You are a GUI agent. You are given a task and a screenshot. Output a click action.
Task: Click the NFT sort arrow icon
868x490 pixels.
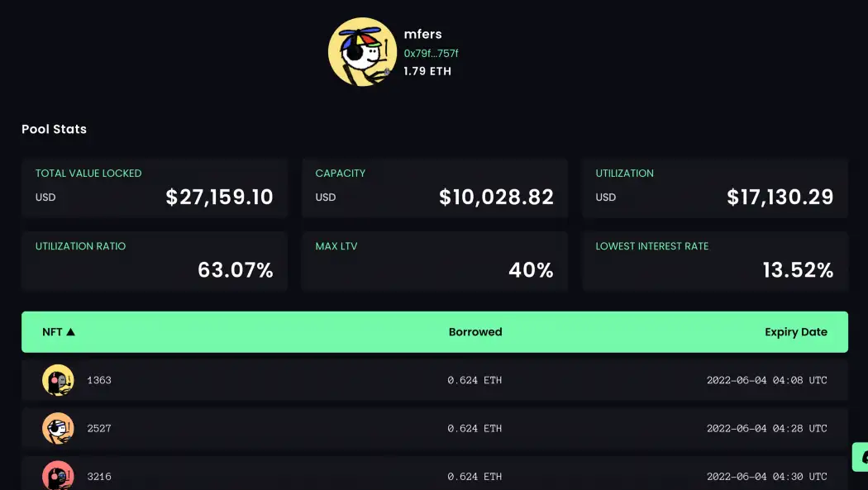(x=71, y=332)
